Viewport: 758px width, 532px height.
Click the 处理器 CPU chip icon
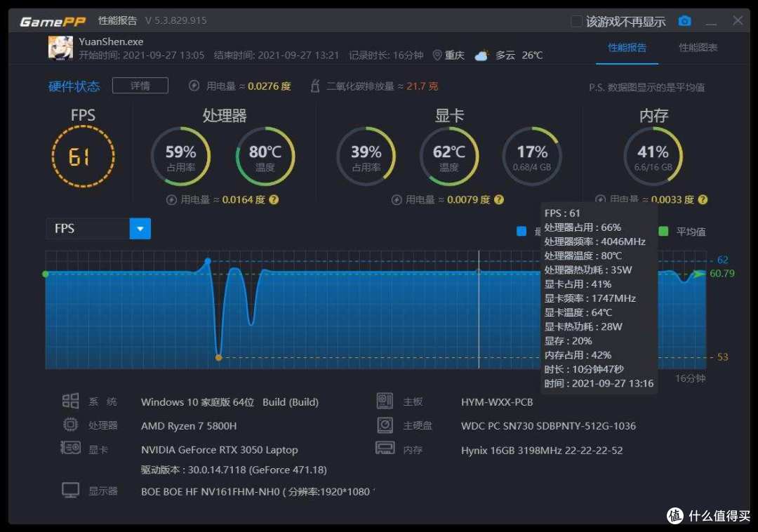click(71, 425)
